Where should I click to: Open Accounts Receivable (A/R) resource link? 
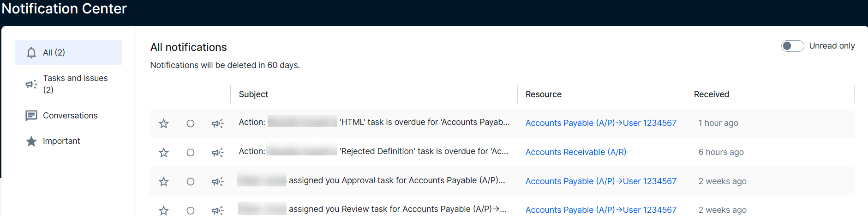576,152
